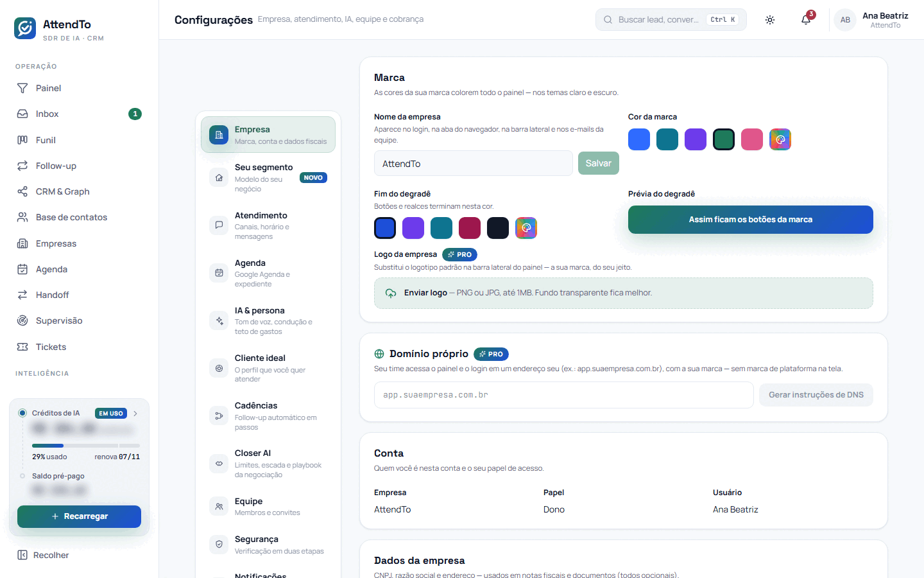Click the AB user avatar
924x578 pixels.
point(845,20)
